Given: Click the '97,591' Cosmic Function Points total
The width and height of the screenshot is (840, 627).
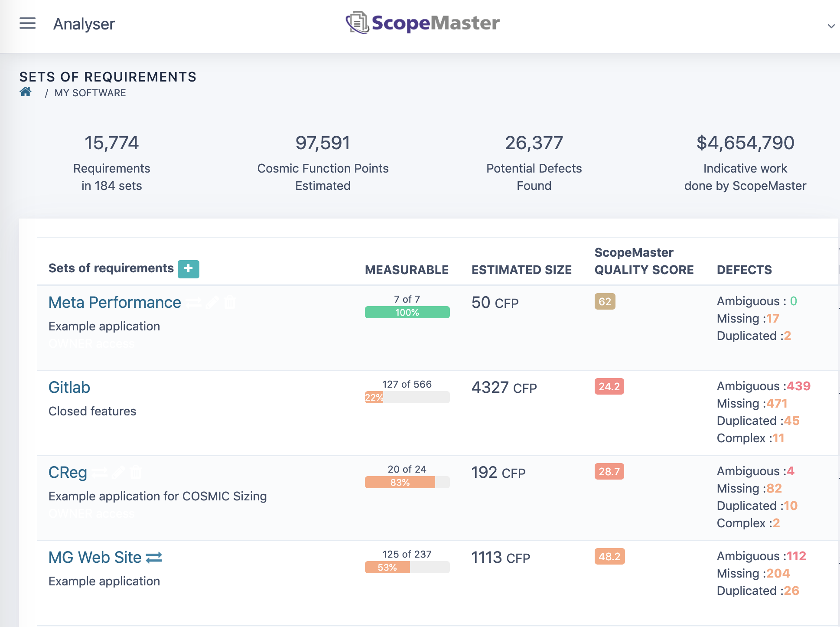Looking at the screenshot, I should 323,143.
